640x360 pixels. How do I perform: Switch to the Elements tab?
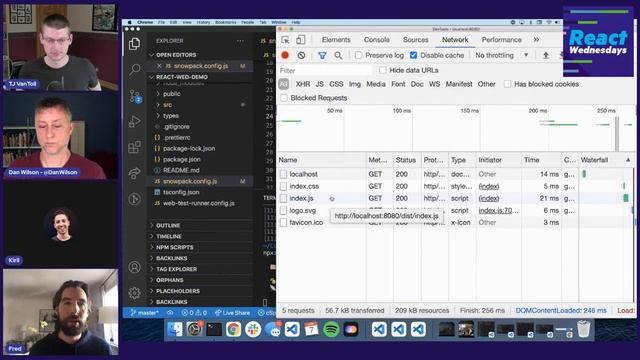tap(336, 40)
